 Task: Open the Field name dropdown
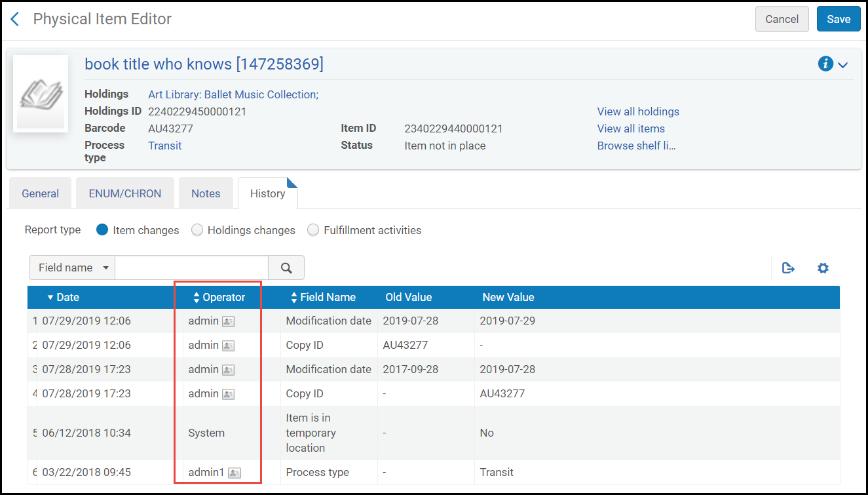[x=72, y=267]
